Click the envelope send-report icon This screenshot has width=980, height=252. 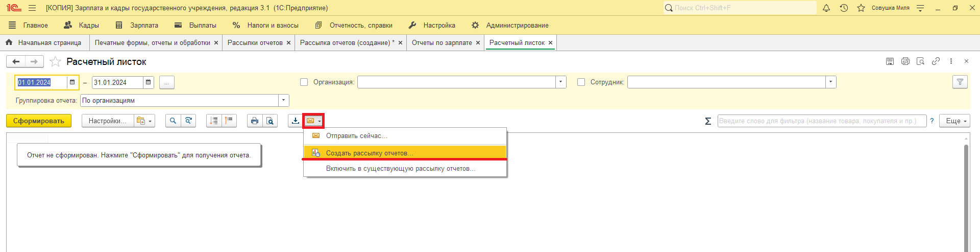click(313, 121)
